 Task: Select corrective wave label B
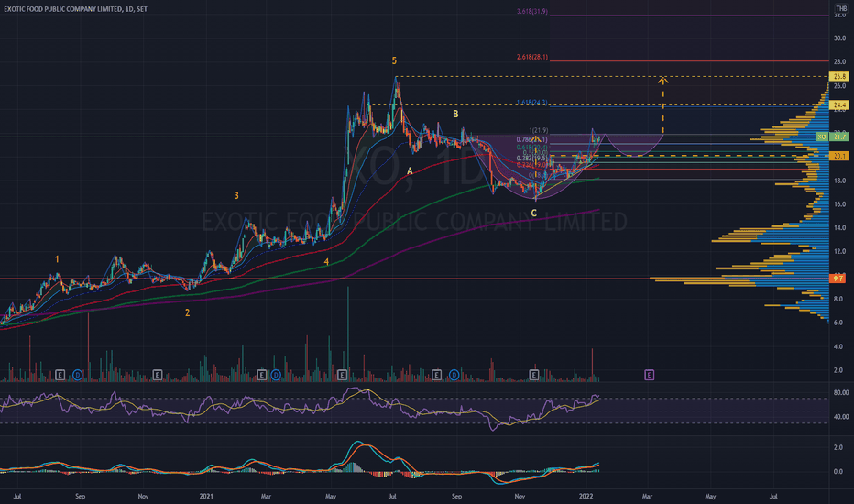point(455,114)
